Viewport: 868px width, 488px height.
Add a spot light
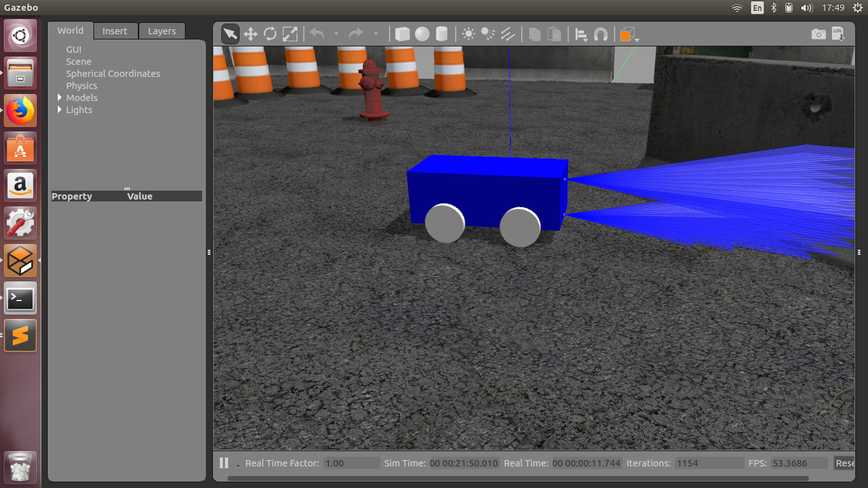[x=487, y=34]
